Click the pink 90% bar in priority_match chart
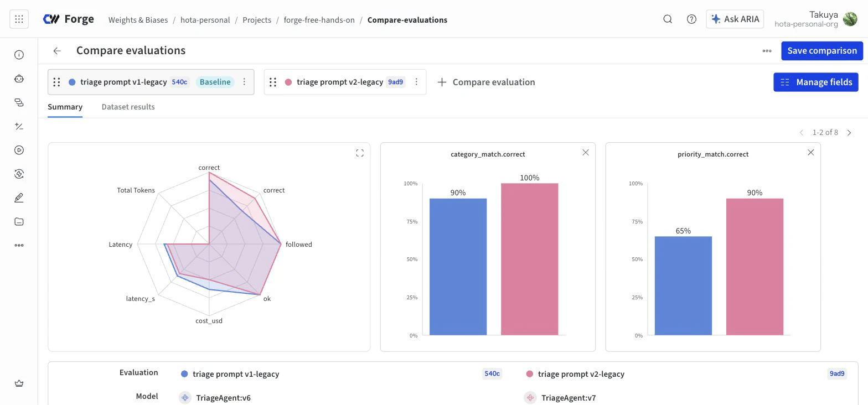Image resolution: width=868 pixels, height=405 pixels. pos(755,267)
